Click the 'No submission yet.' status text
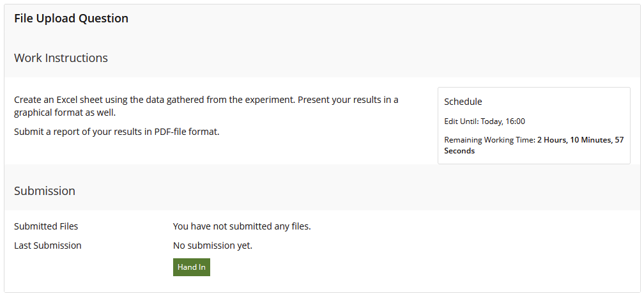Viewport: 644px width, 296px height. click(212, 245)
